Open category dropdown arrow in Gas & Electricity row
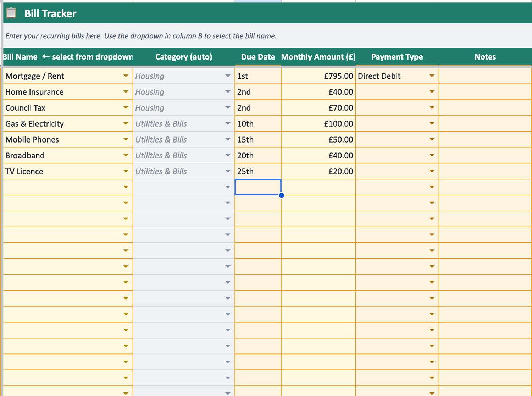The width and height of the screenshot is (532, 396). 228,124
